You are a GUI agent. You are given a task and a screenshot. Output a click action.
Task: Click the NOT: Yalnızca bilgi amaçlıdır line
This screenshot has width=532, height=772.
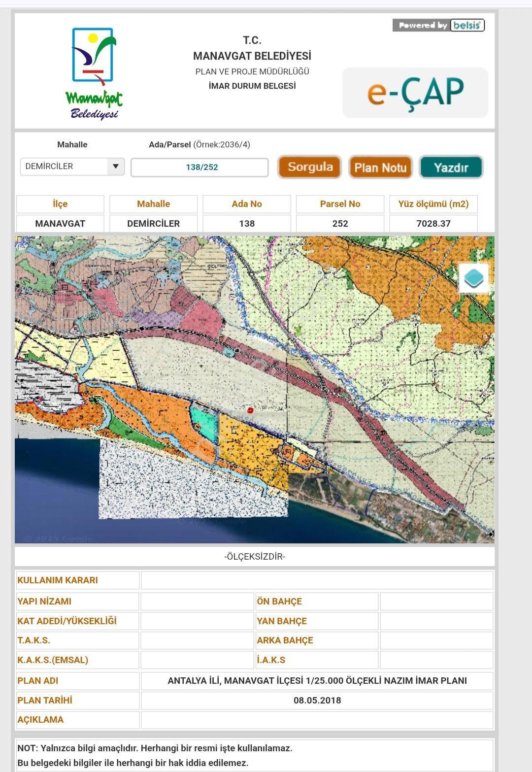pos(155,748)
